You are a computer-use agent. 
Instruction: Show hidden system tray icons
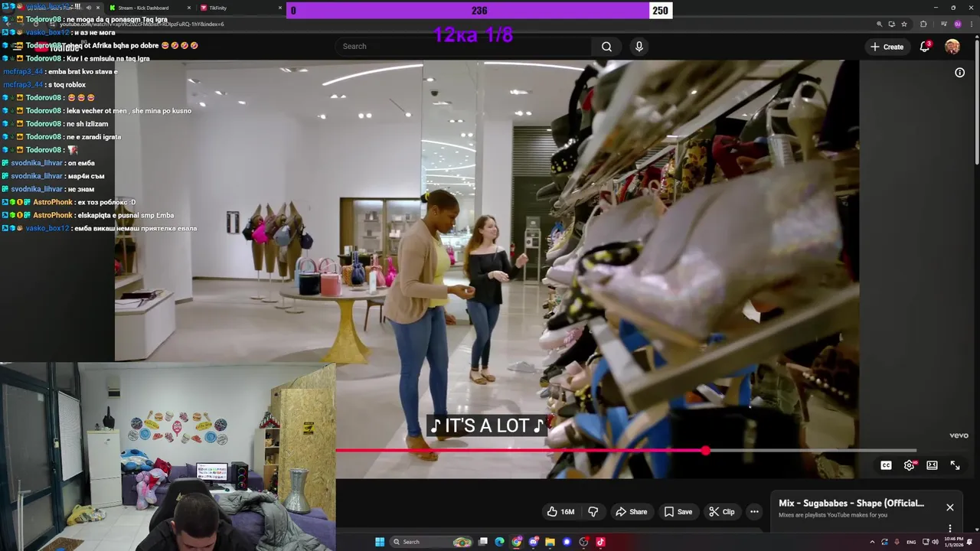click(x=872, y=542)
